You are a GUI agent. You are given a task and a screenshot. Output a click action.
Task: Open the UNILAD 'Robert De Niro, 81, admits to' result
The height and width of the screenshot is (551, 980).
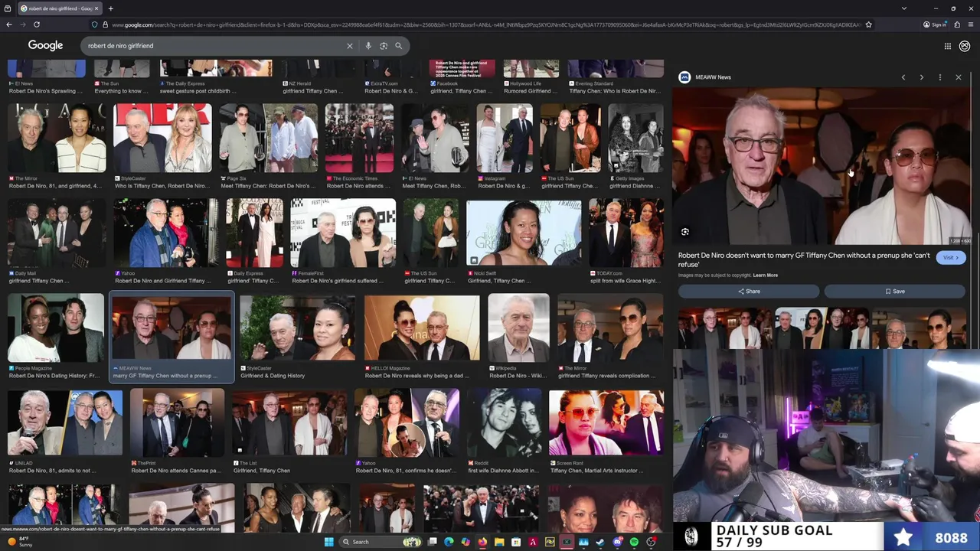click(x=65, y=431)
